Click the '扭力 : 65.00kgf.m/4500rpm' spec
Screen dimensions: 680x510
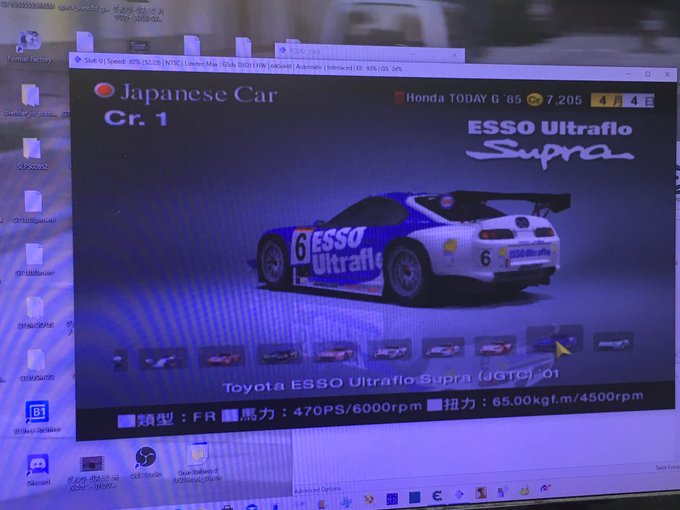coord(535,400)
